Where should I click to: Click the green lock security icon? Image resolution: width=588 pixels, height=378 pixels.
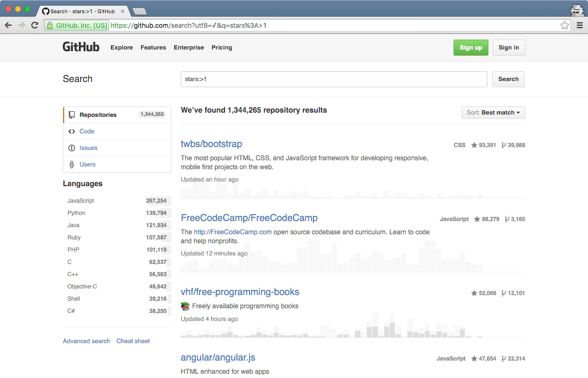click(50, 25)
